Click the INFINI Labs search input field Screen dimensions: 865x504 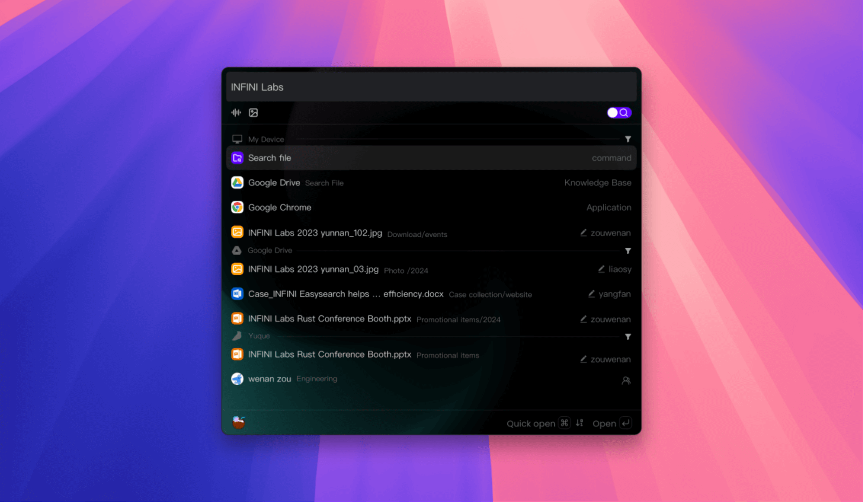pos(431,87)
